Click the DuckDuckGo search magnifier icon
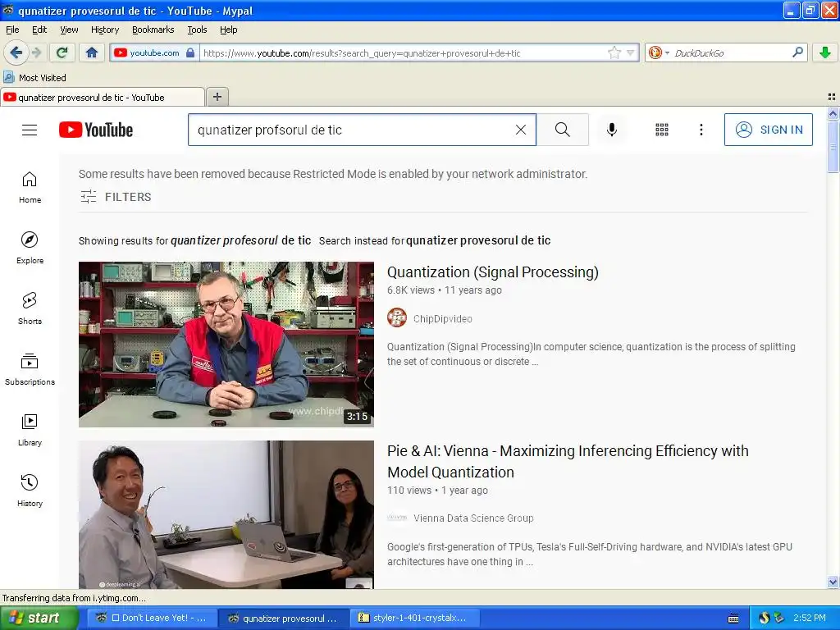The image size is (840, 630). (797, 52)
